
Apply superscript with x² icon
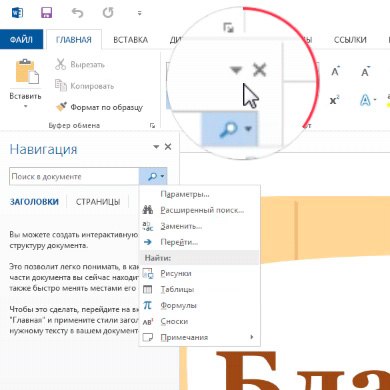coord(334,100)
